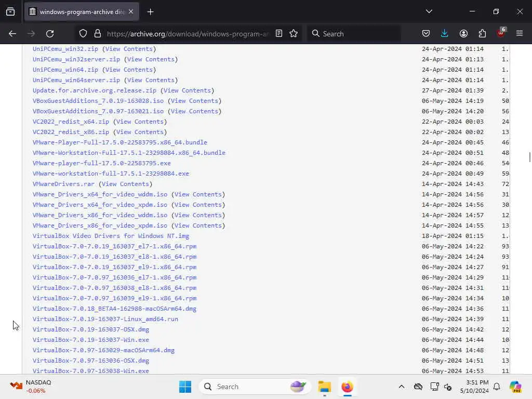Open VirtualBox-7.0.97-163029-macOSArm64.dmg link
The width and height of the screenshot is (532, 399).
point(103,350)
